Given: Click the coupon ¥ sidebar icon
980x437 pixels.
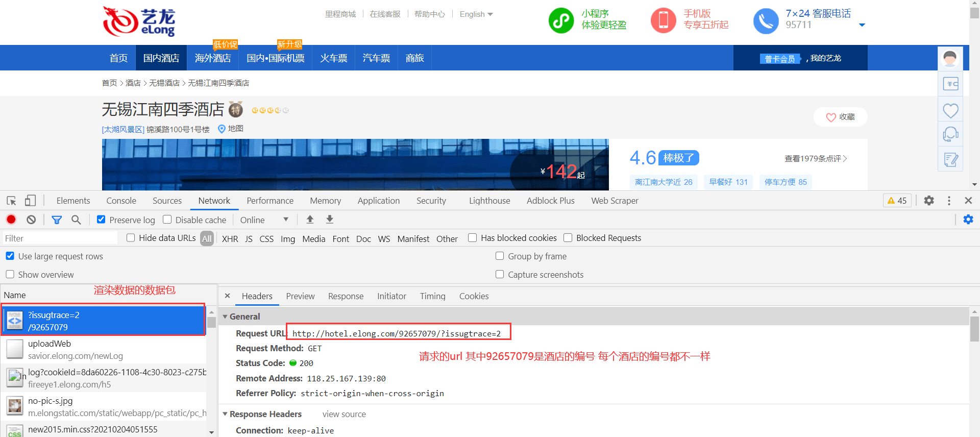Looking at the screenshot, I should point(950,84).
